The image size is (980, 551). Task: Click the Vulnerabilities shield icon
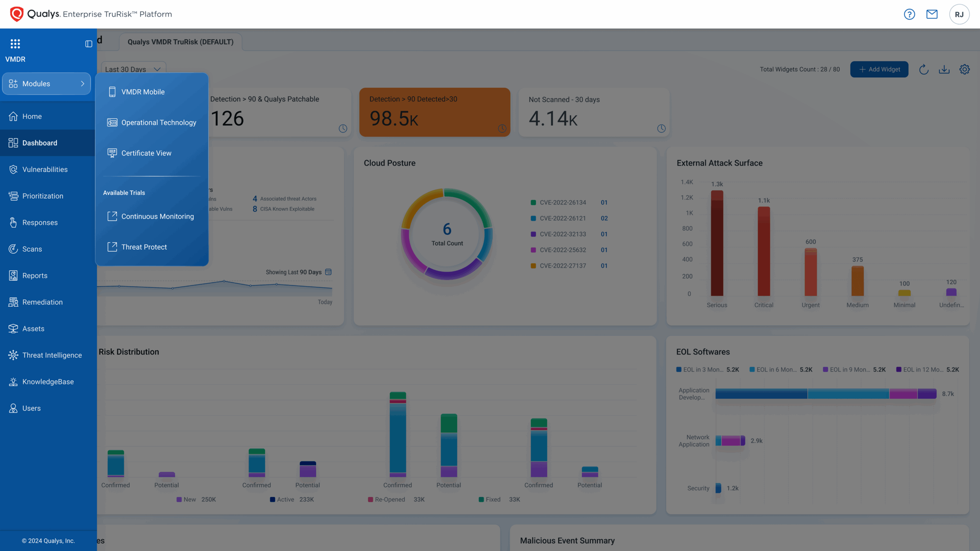(13, 169)
